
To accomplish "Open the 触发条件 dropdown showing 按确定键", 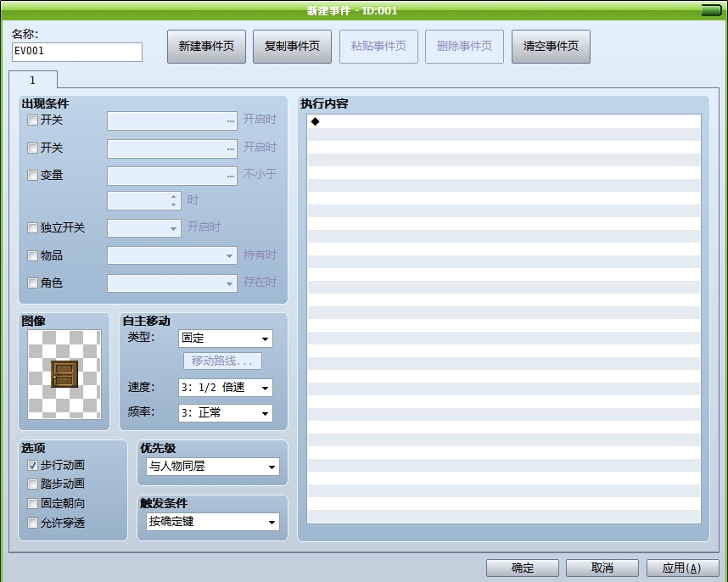I will pos(213,522).
